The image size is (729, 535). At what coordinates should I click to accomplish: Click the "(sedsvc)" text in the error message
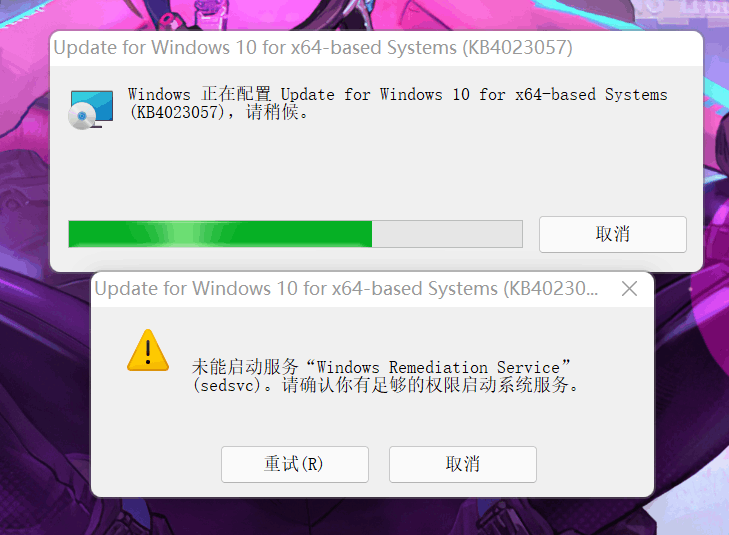pos(226,385)
